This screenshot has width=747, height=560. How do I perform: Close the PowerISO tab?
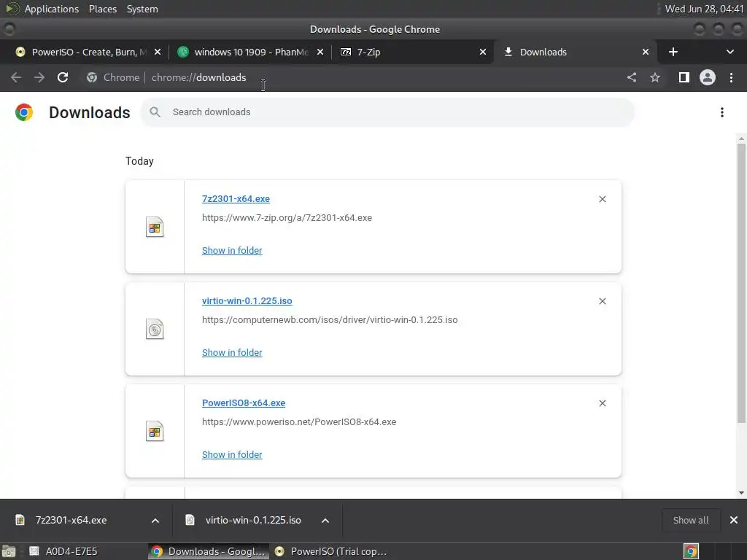click(158, 52)
